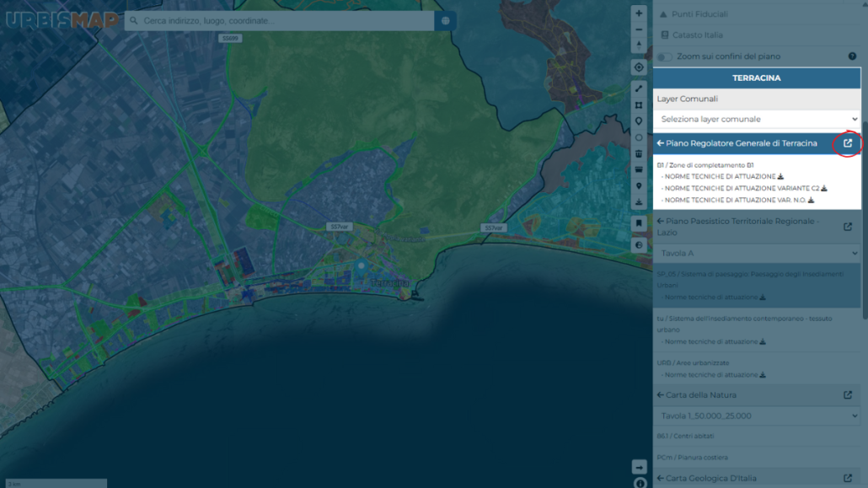Screen dimensions: 868x488
Task: Click the sidebar vertical scrollbar
Action: [x=865, y=221]
